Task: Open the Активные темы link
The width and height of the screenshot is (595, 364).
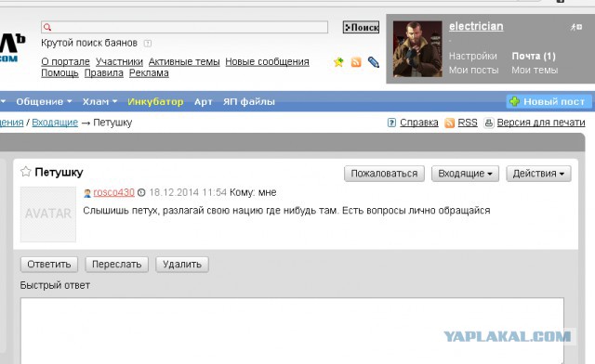Action: pyautogui.click(x=184, y=61)
